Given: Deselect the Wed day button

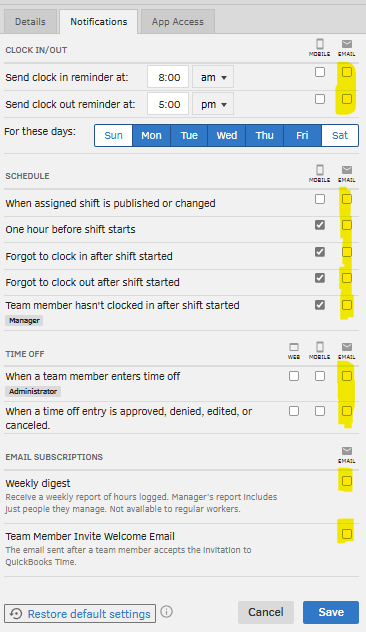Looking at the screenshot, I should [227, 135].
